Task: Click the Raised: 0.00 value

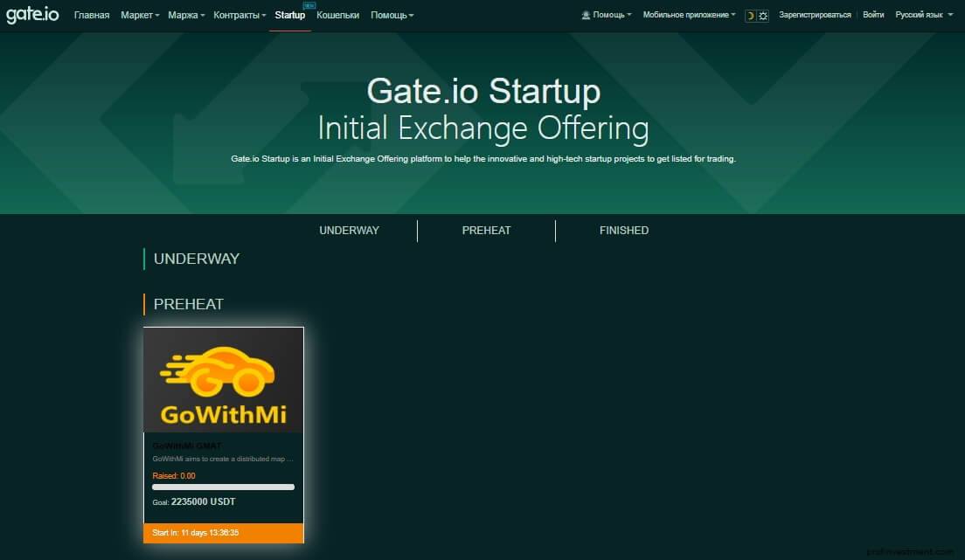Action: [174, 475]
